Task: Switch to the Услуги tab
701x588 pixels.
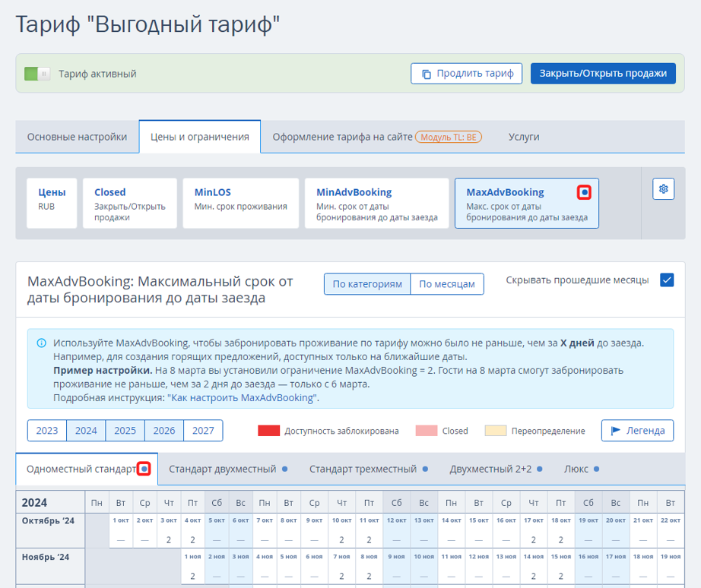Action: point(524,137)
